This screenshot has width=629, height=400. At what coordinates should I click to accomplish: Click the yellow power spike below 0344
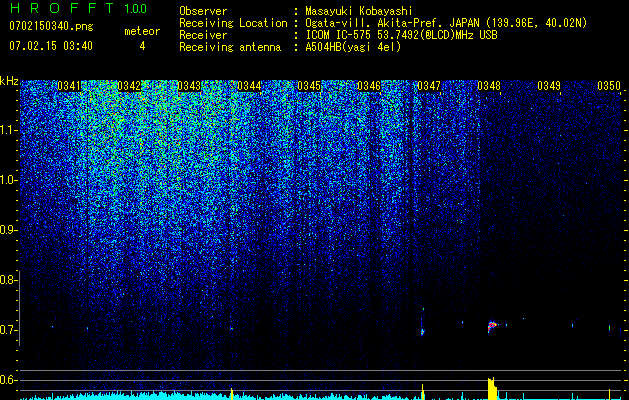point(231,394)
